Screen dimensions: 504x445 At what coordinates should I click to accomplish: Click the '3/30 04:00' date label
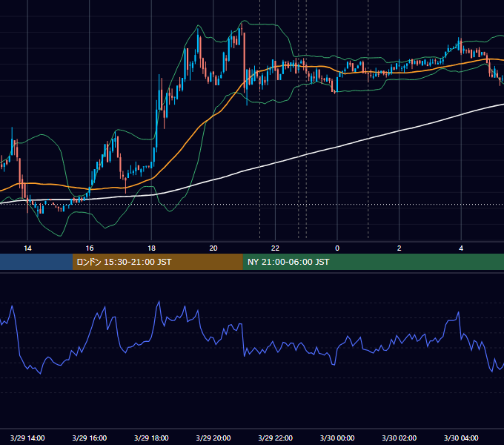click(x=461, y=438)
